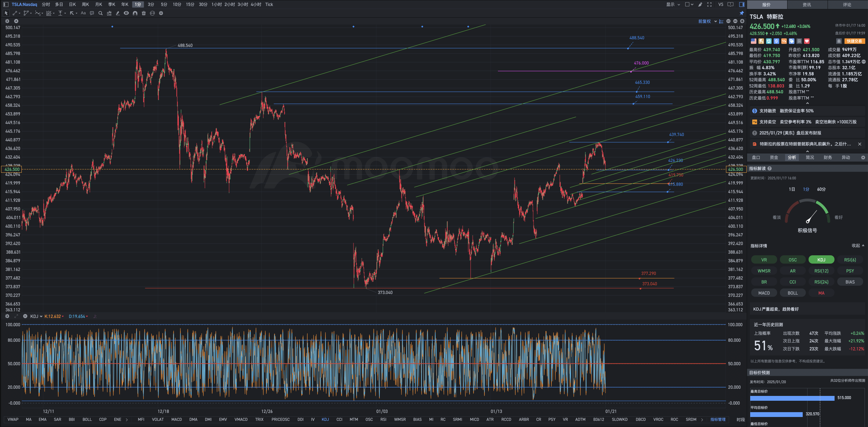Image resolution: width=868 pixels, height=427 pixels.
Task: Zoom out chart with minus icon
Action: point(735,21)
